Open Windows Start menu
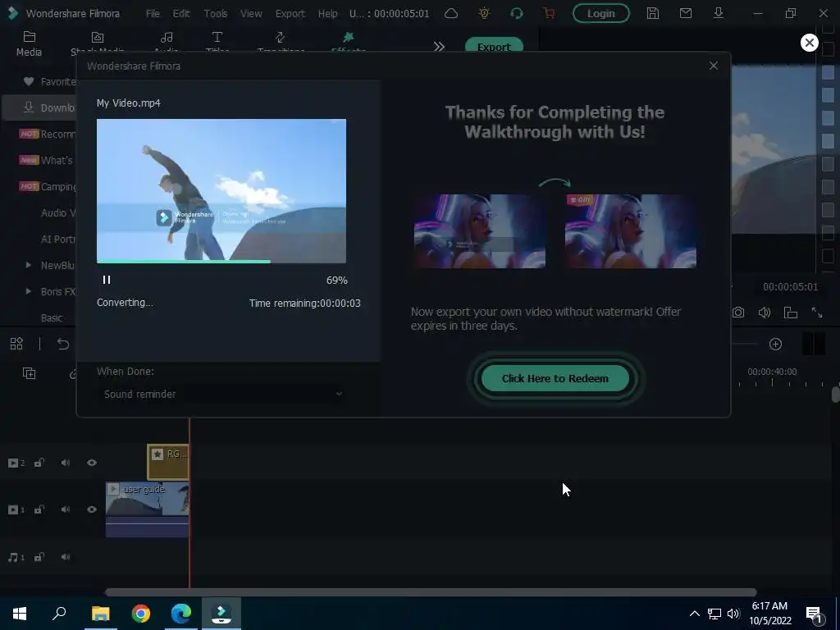840x630 pixels. coord(20,614)
